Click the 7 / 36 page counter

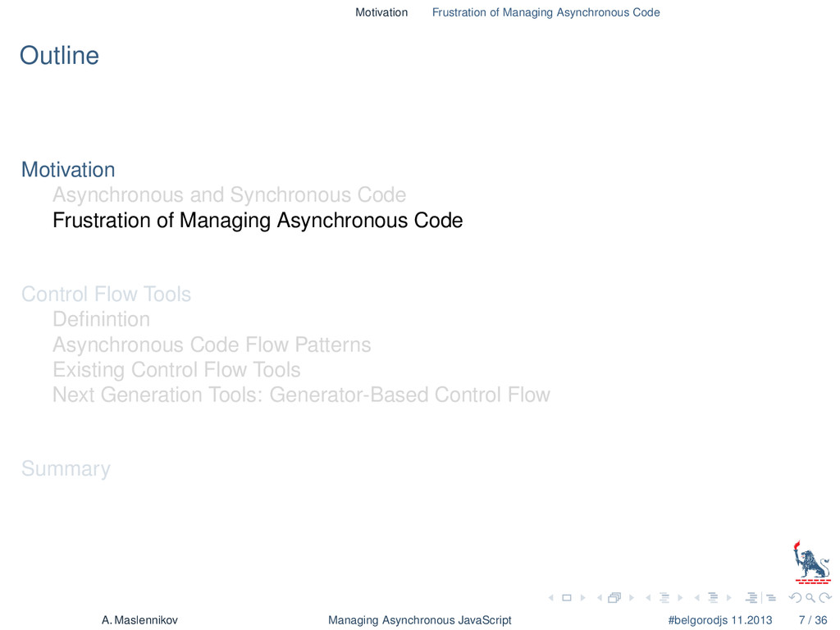click(813, 620)
